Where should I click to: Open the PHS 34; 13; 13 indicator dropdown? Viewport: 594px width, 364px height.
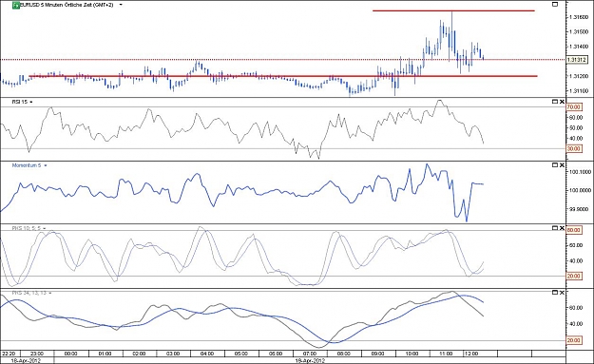click(50, 293)
